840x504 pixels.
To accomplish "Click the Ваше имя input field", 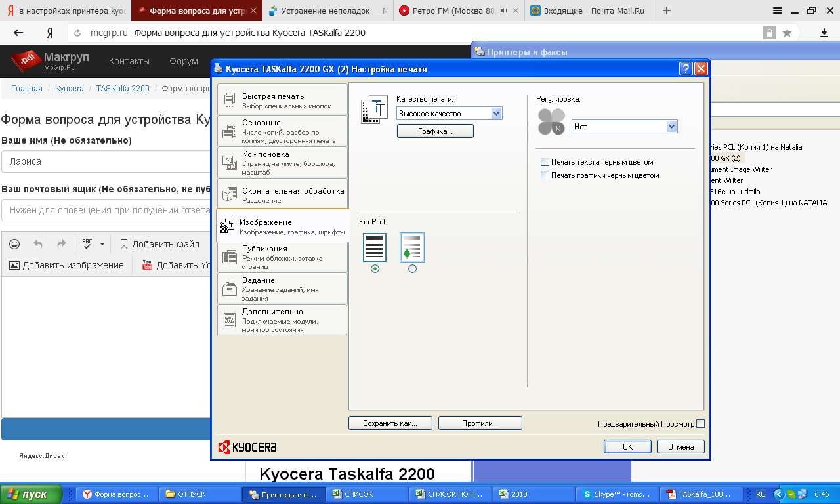I will 106,161.
